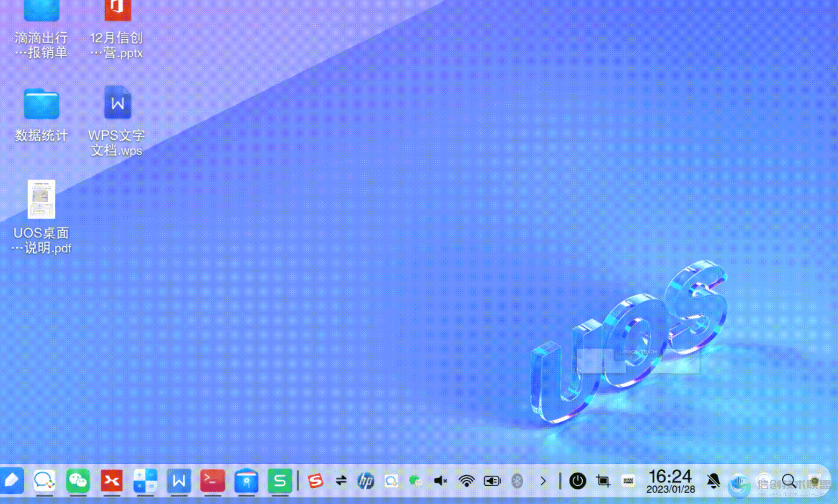Open the Wi-Fi network tray icon

click(466, 481)
